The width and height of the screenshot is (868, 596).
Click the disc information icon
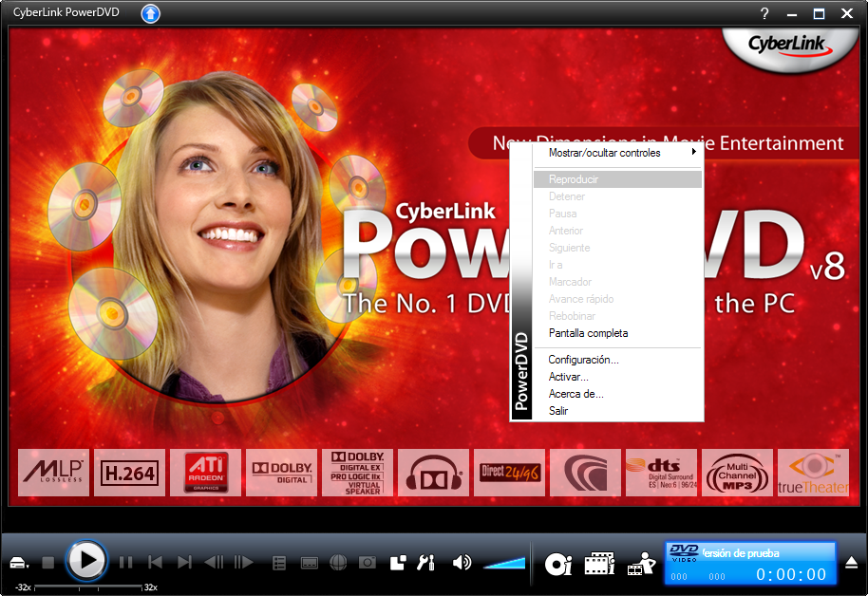pyautogui.click(x=558, y=563)
